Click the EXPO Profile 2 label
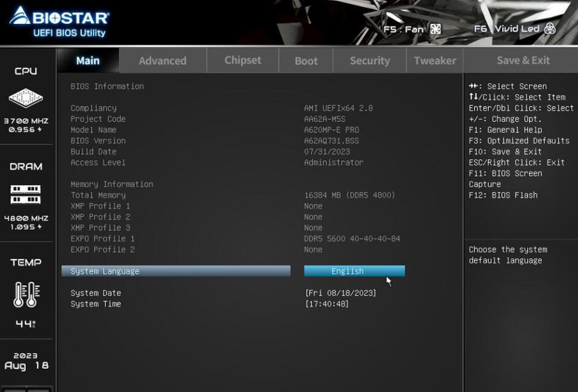The image size is (578, 392). click(x=102, y=250)
